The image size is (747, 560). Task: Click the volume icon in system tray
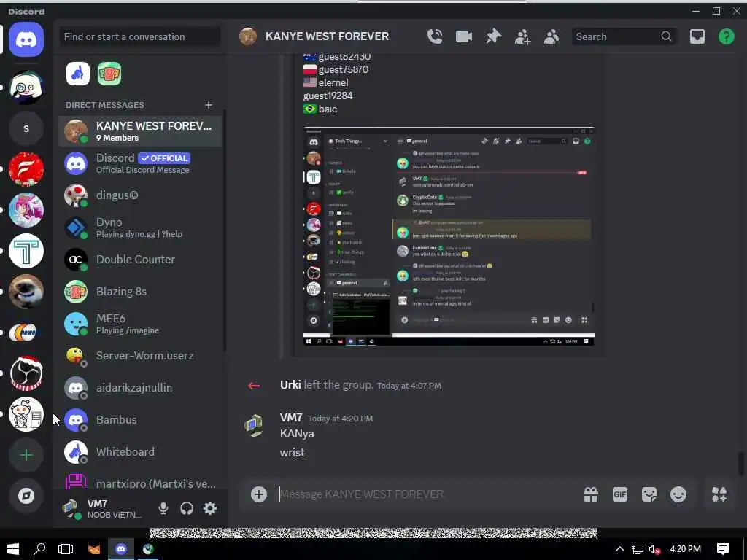point(654,549)
